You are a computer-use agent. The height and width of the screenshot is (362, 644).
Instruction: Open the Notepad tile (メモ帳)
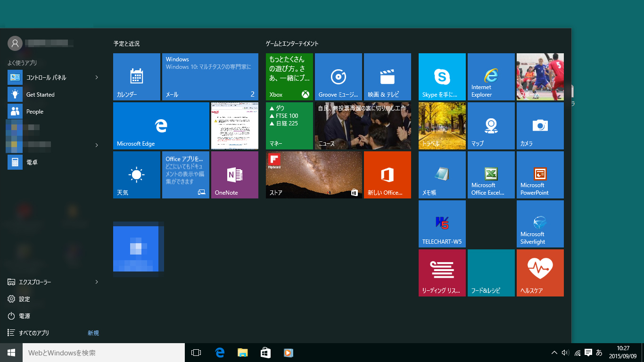442,175
